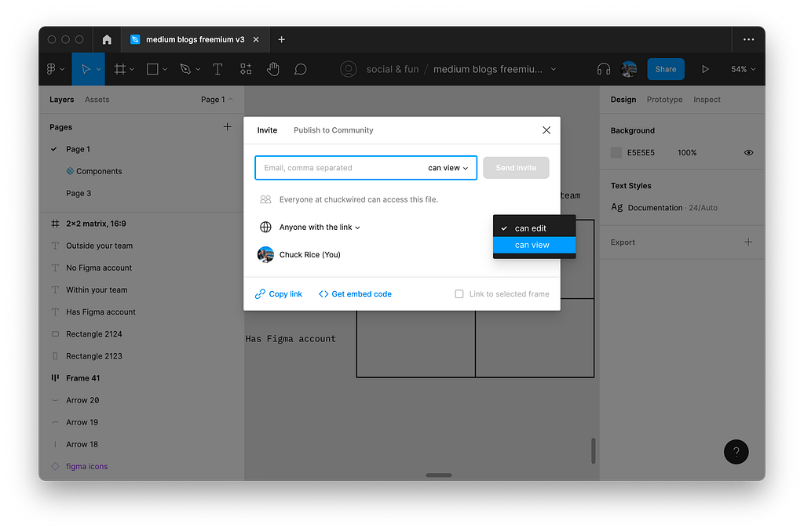Select the Text tool
The image size is (804, 532).
click(217, 69)
